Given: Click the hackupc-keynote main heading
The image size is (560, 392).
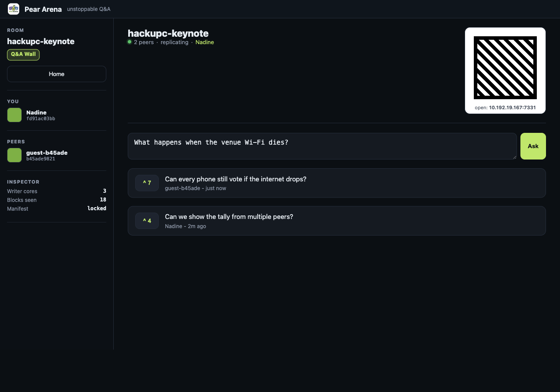Looking at the screenshot, I should [x=168, y=33].
